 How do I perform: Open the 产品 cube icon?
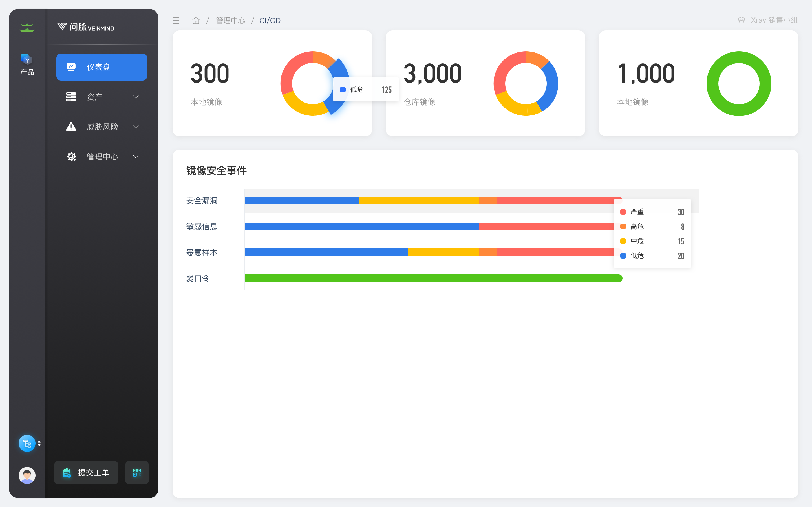27,59
